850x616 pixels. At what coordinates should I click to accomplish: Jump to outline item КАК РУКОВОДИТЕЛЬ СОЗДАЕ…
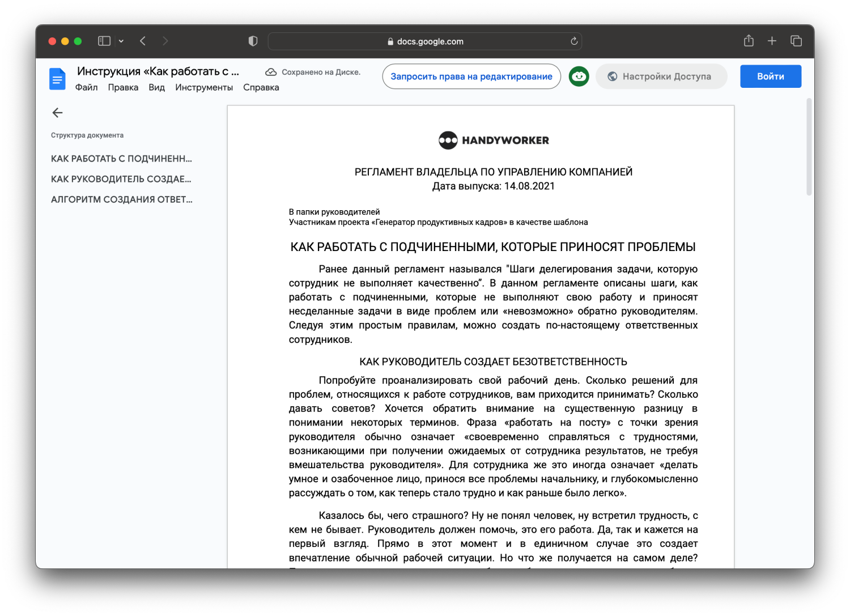tap(121, 179)
